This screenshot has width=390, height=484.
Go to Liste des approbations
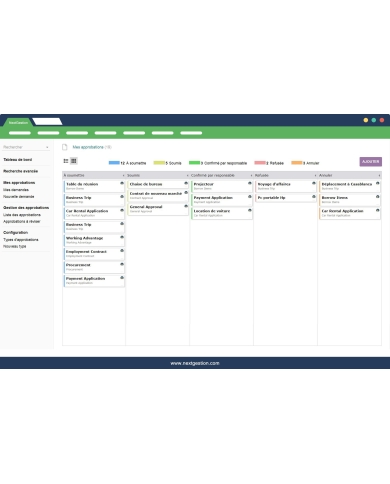tap(22, 215)
